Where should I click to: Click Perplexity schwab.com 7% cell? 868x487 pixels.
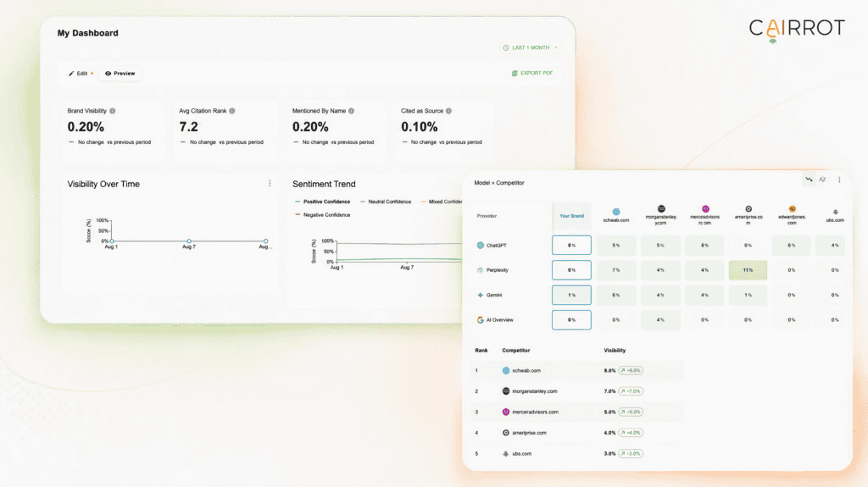coord(616,270)
